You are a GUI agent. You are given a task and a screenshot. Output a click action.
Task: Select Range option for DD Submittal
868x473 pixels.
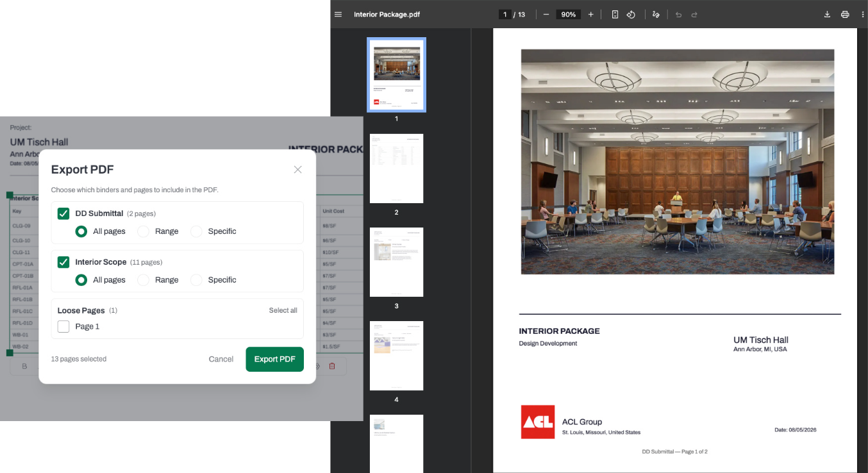pyautogui.click(x=144, y=231)
